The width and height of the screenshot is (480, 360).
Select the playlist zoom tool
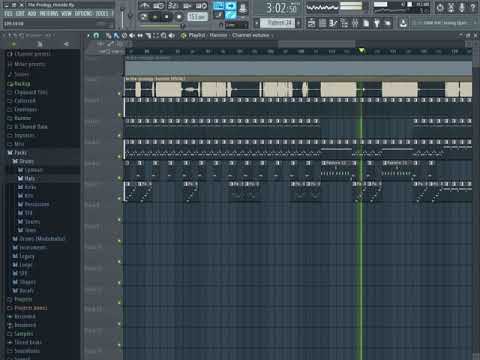tap(164, 35)
